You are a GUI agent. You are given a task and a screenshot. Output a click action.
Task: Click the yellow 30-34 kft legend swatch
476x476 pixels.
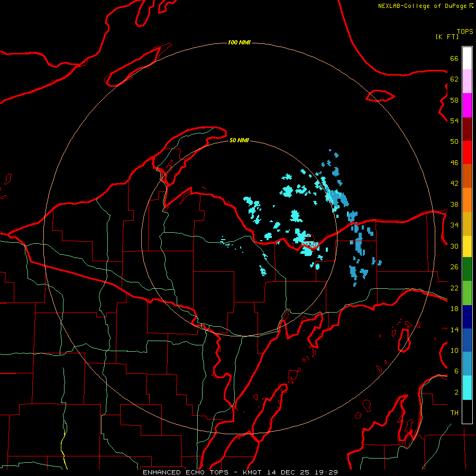coord(467,246)
